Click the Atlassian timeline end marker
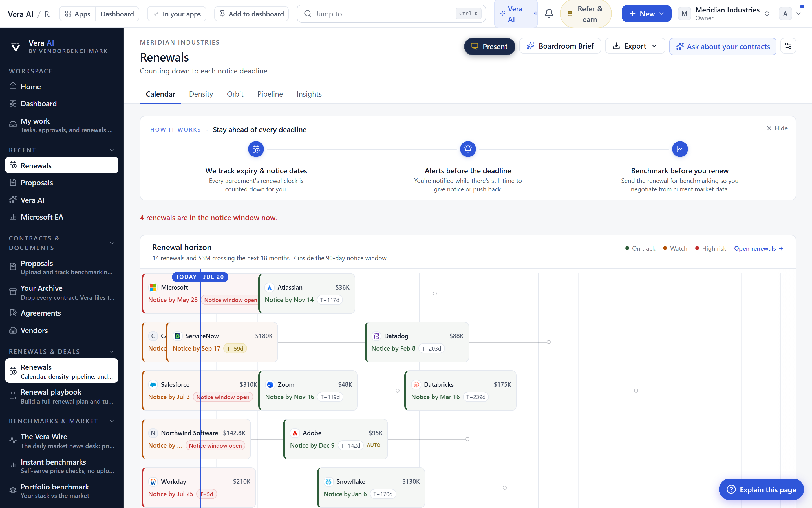 click(434, 294)
